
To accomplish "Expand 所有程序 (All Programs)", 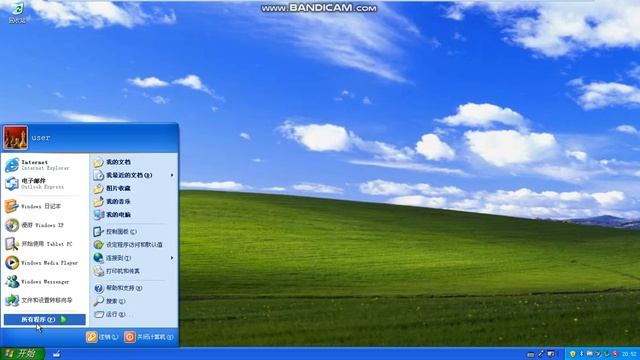I will tap(44, 320).
